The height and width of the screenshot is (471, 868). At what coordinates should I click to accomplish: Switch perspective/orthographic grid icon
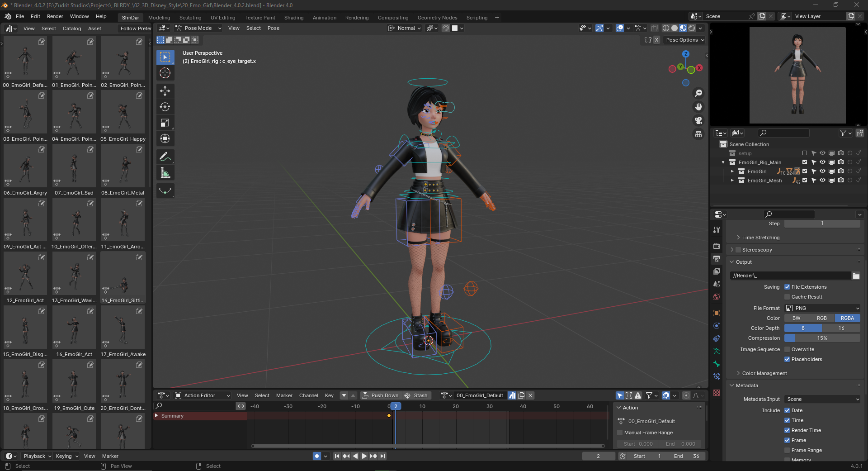click(698, 134)
